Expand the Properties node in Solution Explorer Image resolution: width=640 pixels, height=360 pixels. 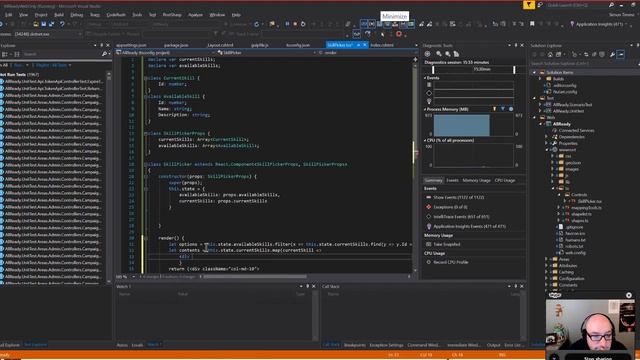(547, 143)
